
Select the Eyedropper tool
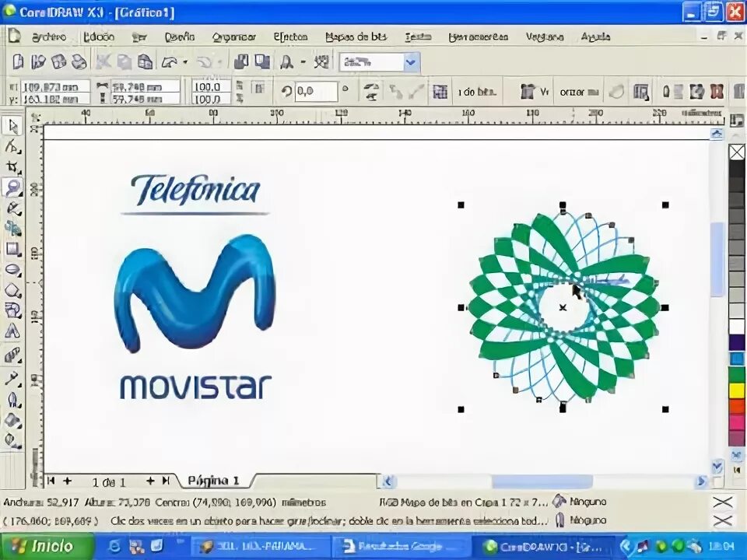(12, 379)
